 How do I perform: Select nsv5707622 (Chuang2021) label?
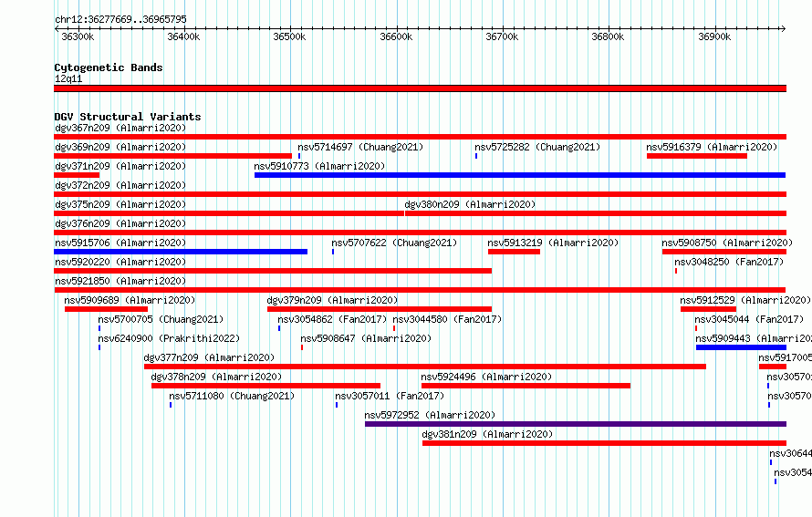tap(394, 243)
